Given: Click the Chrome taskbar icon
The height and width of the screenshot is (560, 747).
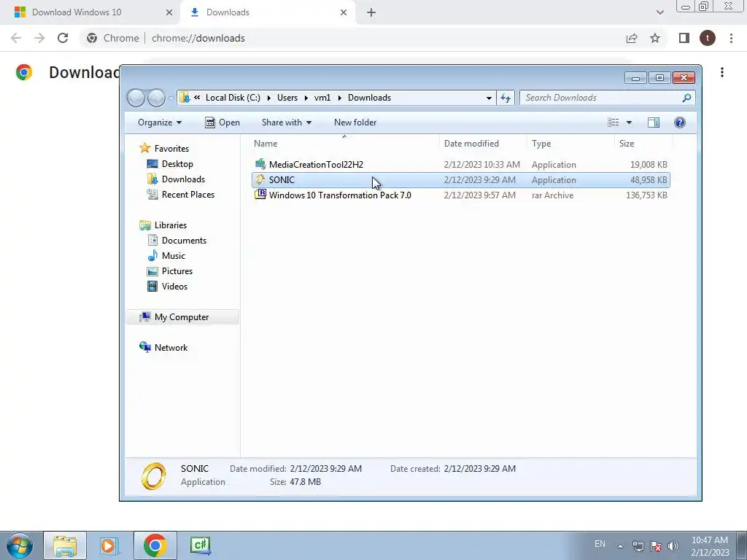Looking at the screenshot, I should (x=155, y=545).
